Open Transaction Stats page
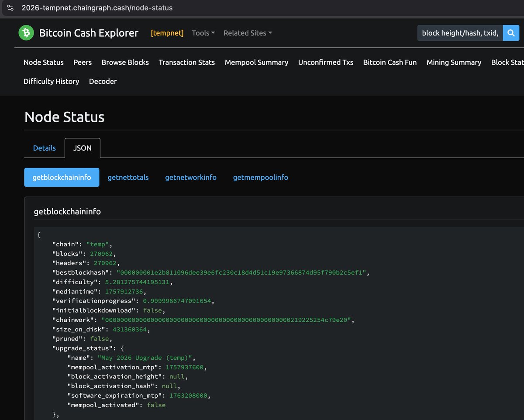The width and height of the screenshot is (524, 420). tap(187, 62)
